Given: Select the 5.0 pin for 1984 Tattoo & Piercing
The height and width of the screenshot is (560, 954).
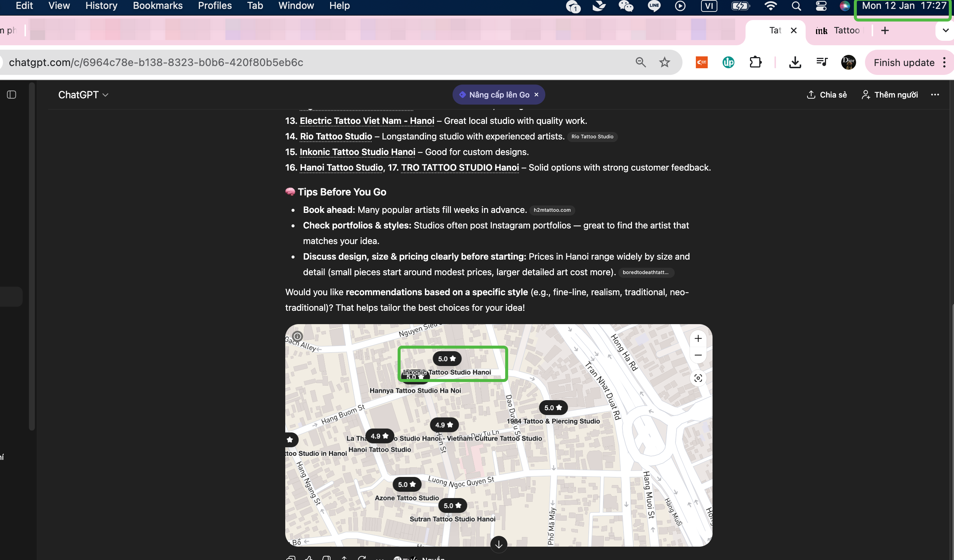Looking at the screenshot, I should tap(553, 408).
